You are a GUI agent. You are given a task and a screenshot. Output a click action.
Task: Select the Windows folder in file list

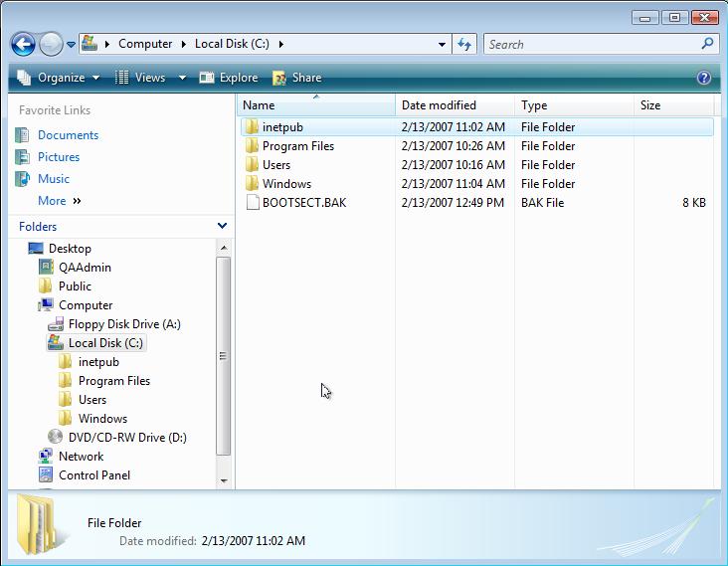coord(476,184)
